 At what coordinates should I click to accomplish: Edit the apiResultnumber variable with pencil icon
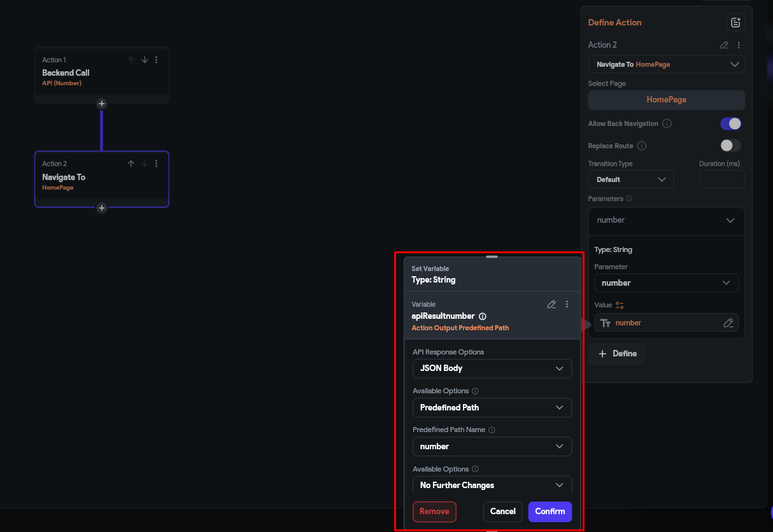click(551, 304)
